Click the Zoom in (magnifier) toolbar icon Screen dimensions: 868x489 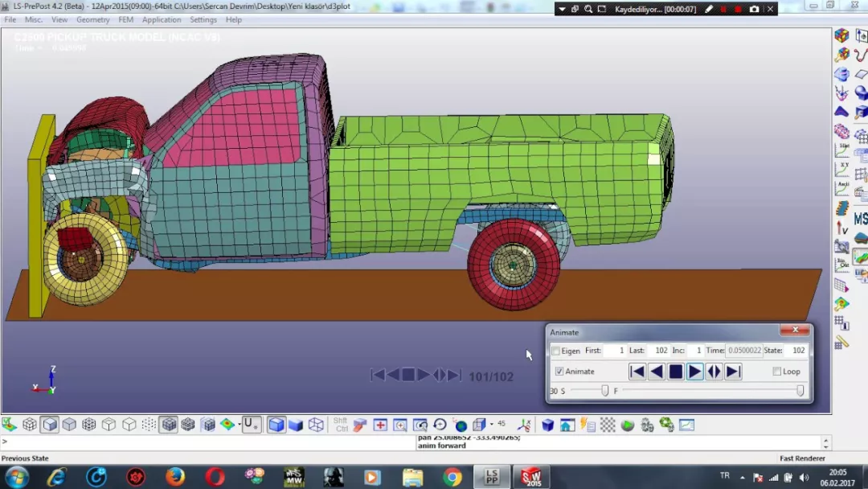[x=399, y=425]
